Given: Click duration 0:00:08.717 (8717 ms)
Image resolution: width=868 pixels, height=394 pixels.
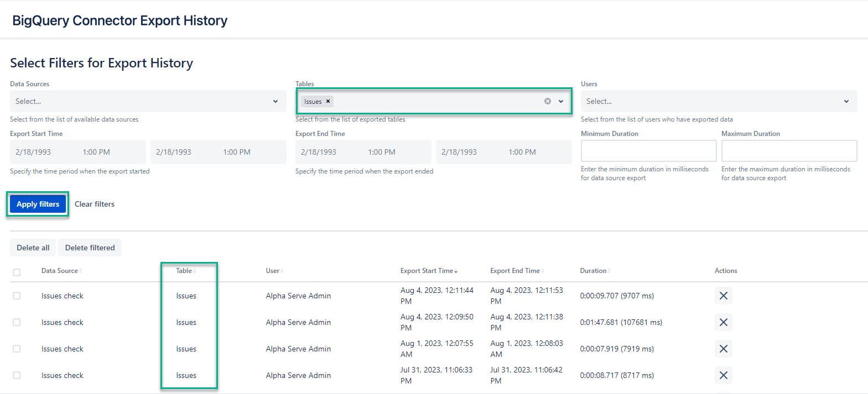Looking at the screenshot, I should coord(617,375).
